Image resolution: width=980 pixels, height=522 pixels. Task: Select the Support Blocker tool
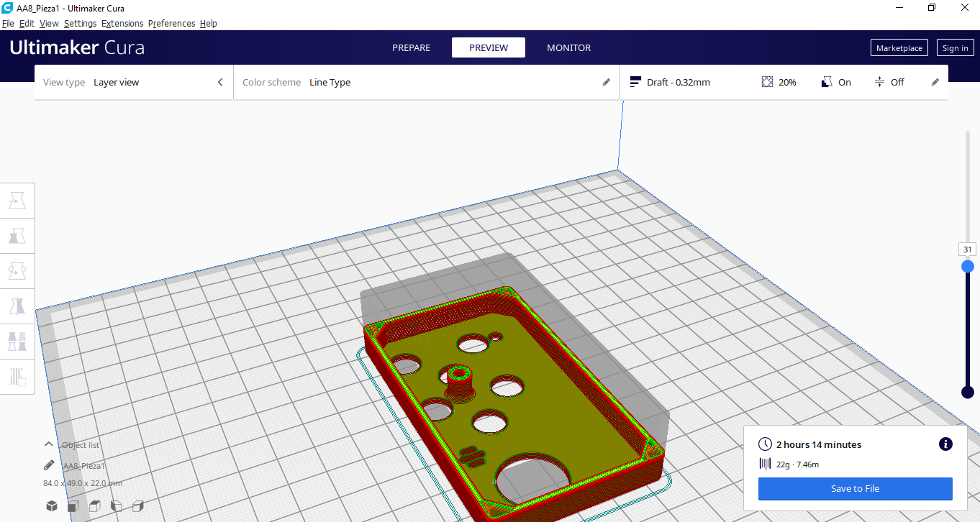(x=17, y=377)
